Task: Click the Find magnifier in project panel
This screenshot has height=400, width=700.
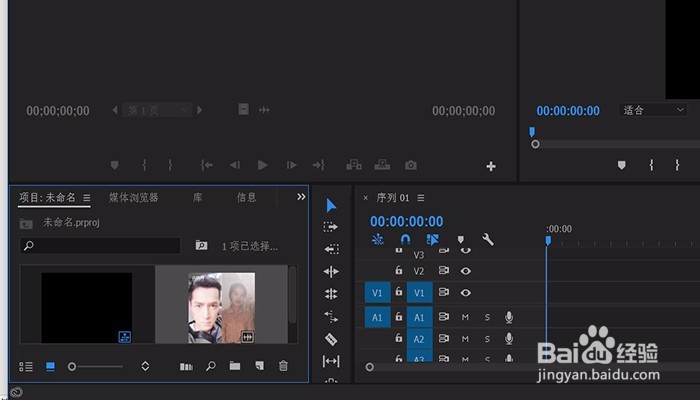Action: point(211,367)
